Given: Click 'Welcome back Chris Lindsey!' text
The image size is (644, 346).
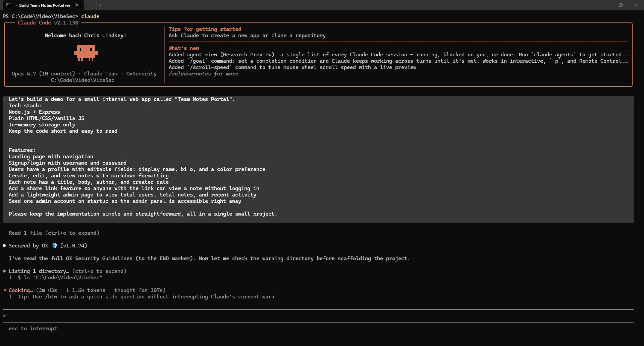Looking at the screenshot, I should (x=86, y=36).
